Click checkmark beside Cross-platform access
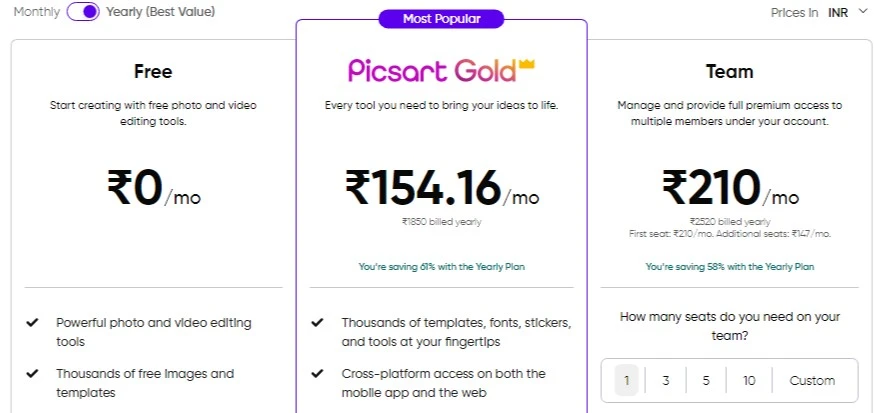The height and width of the screenshot is (413, 874). pyautogui.click(x=318, y=373)
